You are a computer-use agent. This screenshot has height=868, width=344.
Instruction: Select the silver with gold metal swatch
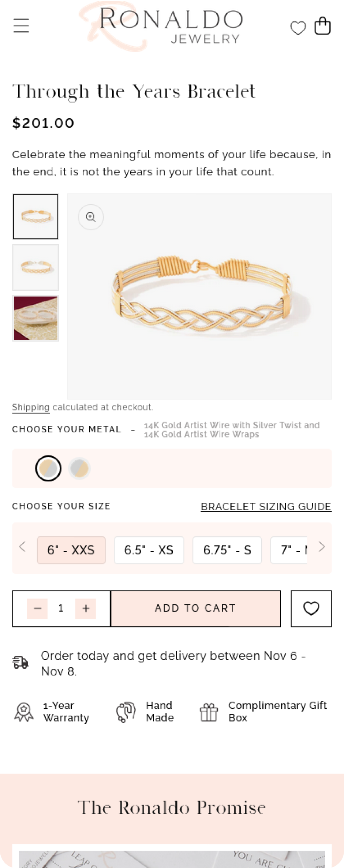pos(79,468)
